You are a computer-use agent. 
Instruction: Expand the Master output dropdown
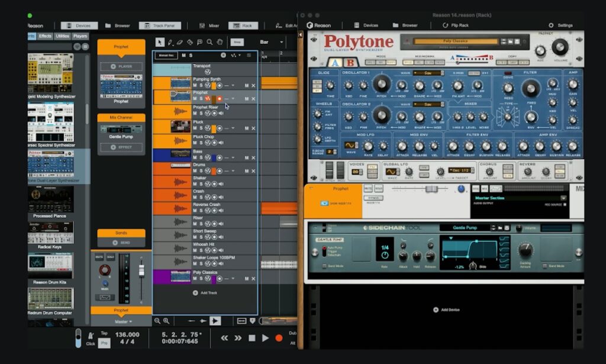point(124,321)
